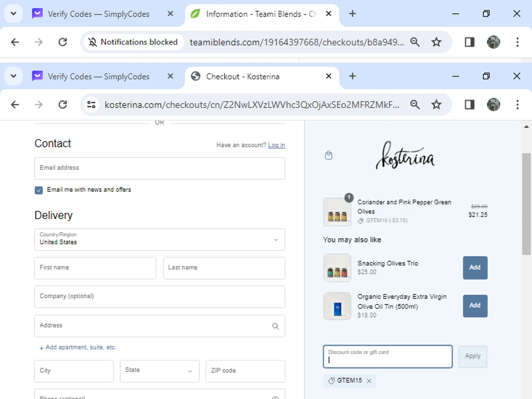Click Coriander and Pink Pepper Olives thumbnail

[337, 212]
